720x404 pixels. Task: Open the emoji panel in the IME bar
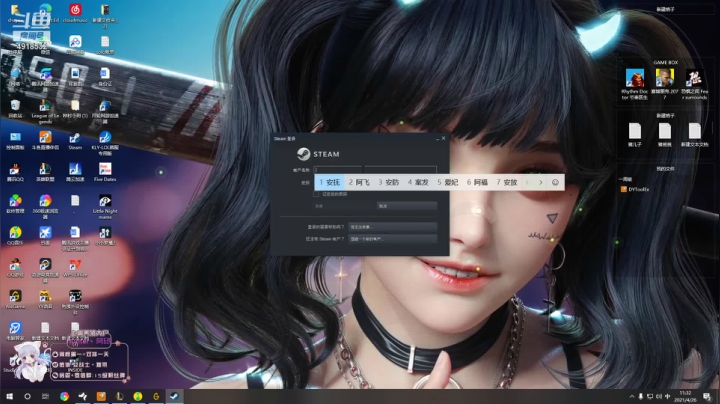pos(555,182)
